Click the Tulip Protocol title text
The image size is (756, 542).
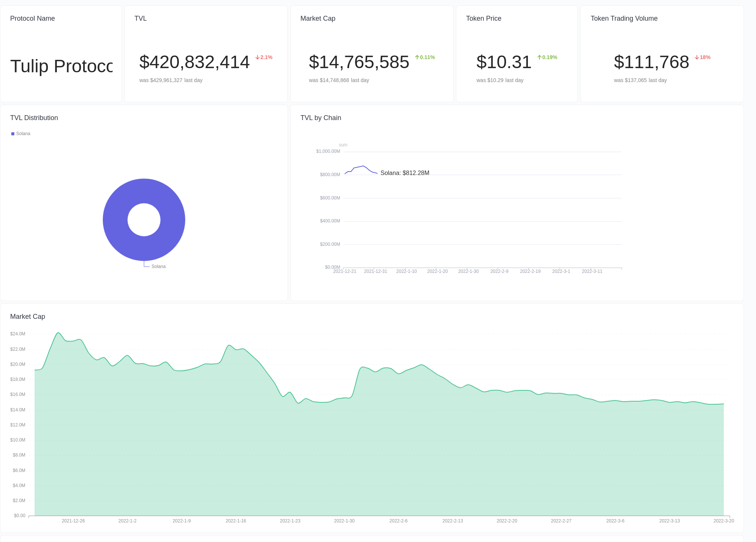(61, 66)
